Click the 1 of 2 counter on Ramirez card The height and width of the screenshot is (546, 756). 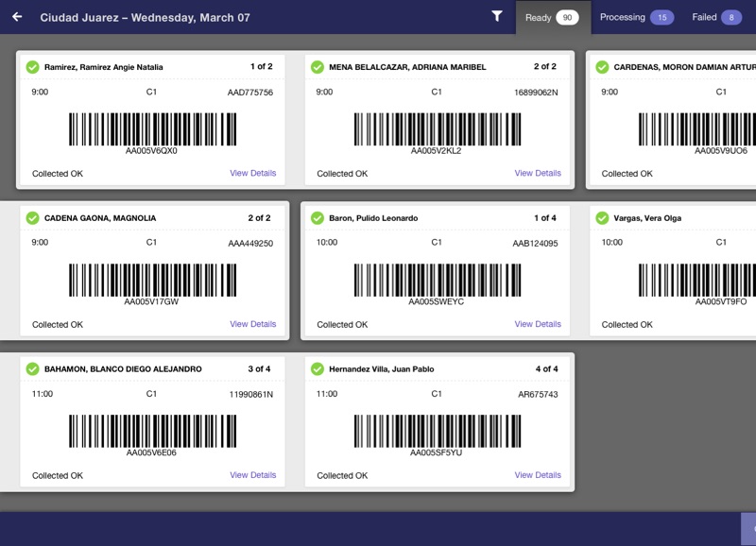click(x=262, y=66)
